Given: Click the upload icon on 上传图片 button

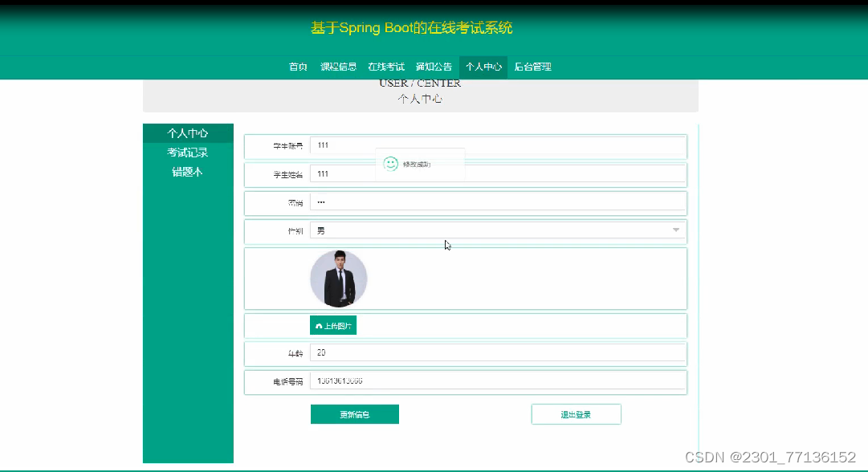Looking at the screenshot, I should click(x=319, y=326).
